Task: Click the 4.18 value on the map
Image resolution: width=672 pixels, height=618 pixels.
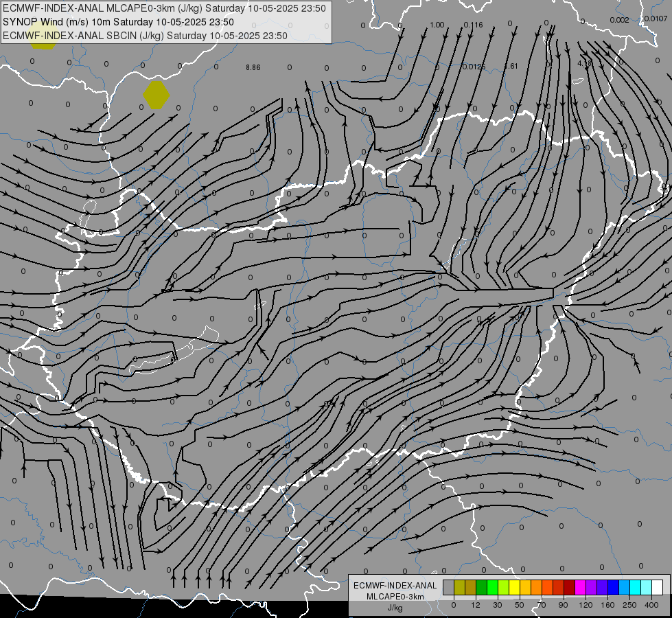Action: (x=584, y=63)
